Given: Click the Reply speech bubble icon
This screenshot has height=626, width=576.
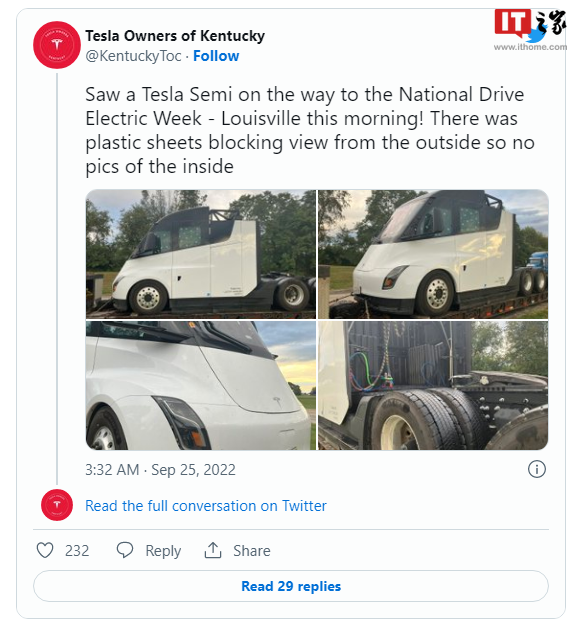Looking at the screenshot, I should [x=125, y=550].
